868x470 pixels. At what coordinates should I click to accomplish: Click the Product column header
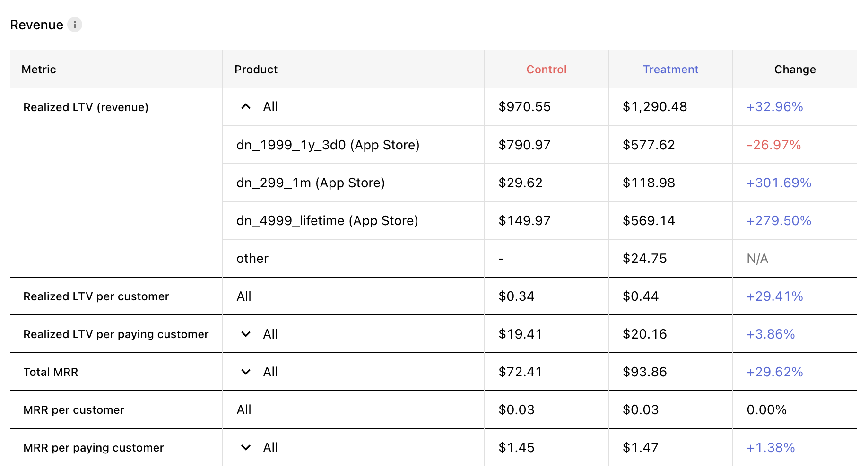tap(256, 70)
